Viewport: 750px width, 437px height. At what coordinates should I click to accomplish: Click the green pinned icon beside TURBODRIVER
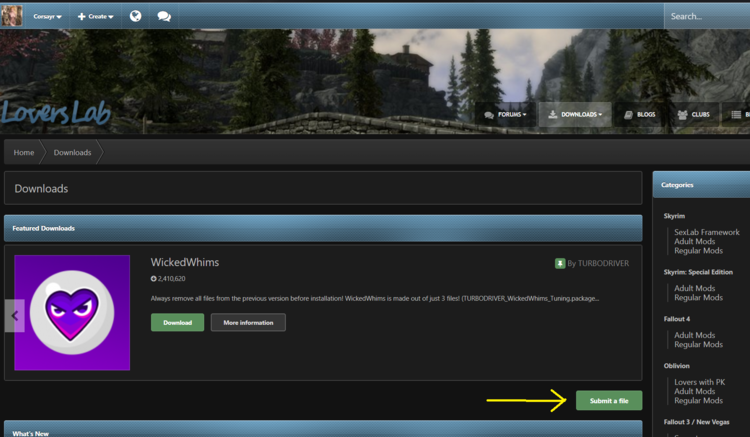[560, 263]
